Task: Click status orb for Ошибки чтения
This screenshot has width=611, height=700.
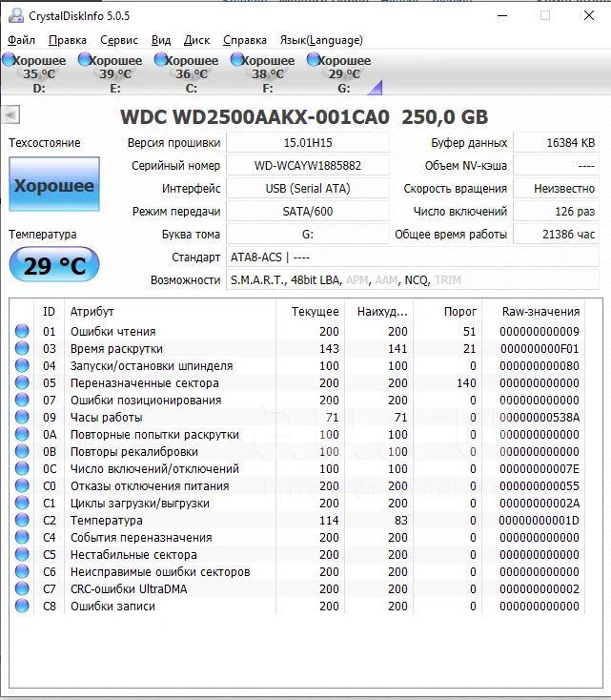Action: coord(22,331)
